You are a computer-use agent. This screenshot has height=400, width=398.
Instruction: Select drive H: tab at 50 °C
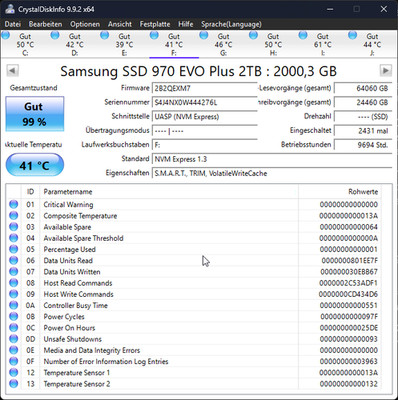tap(273, 44)
